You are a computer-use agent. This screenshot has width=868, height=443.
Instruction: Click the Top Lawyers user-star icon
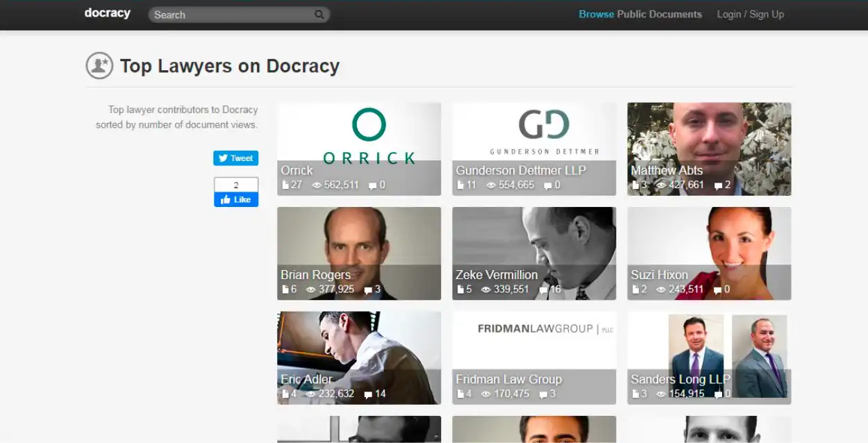pos(99,66)
